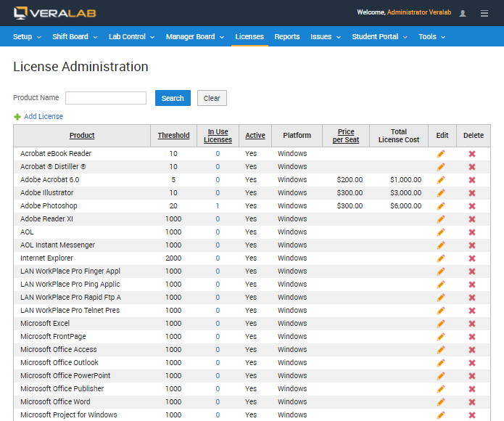
Task: Open the Lab Control dropdown
Action: 131,37
